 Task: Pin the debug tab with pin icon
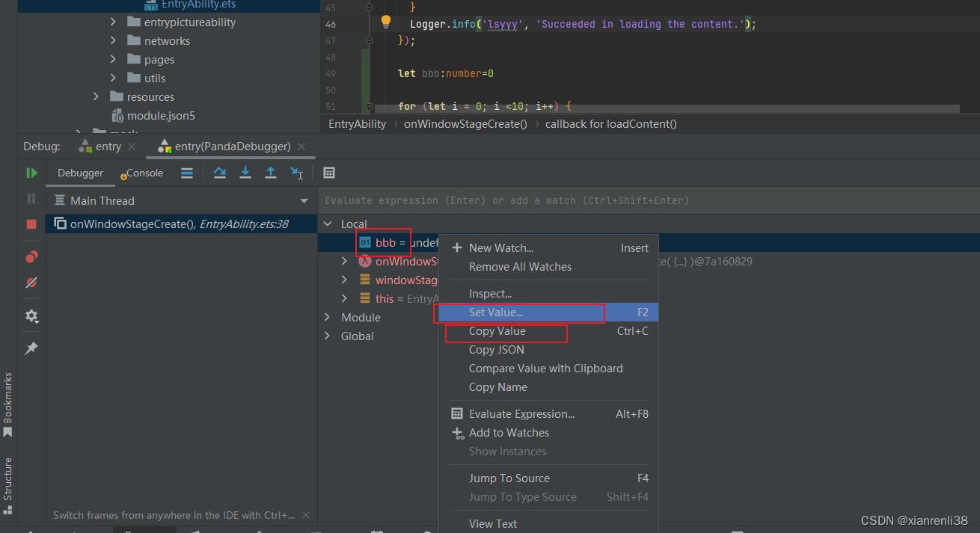point(31,348)
